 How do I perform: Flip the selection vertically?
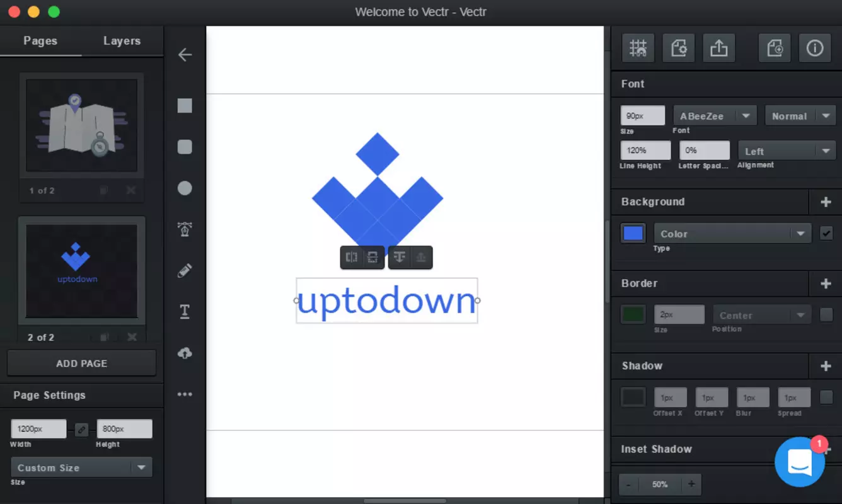pos(372,257)
